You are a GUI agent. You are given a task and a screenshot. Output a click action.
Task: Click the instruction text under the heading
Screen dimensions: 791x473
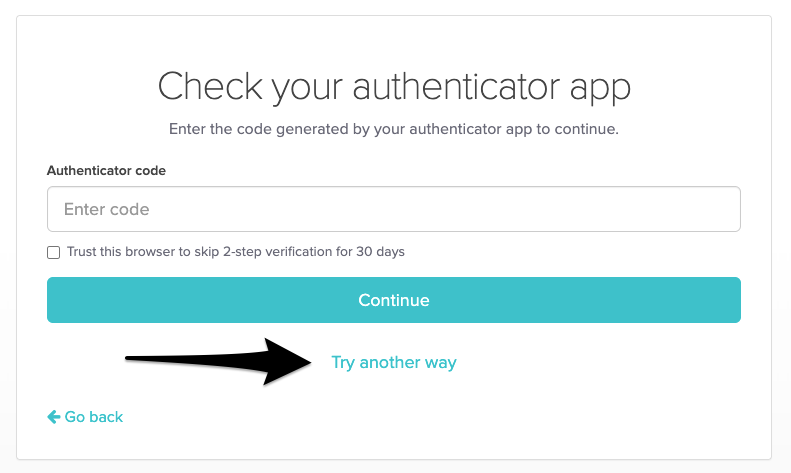click(394, 129)
